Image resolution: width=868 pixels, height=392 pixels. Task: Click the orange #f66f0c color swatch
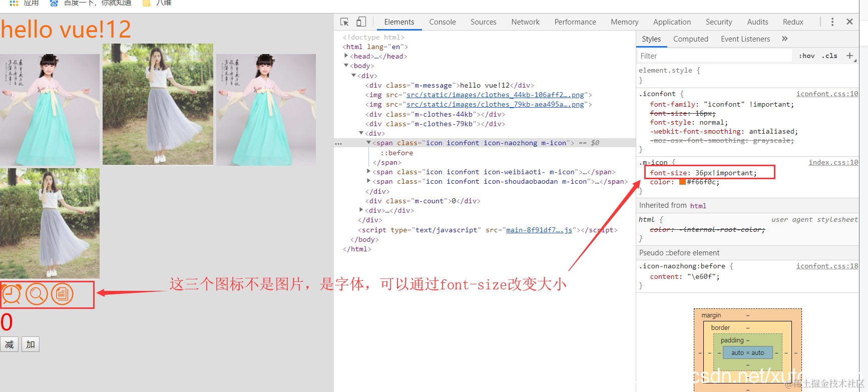[x=682, y=182]
